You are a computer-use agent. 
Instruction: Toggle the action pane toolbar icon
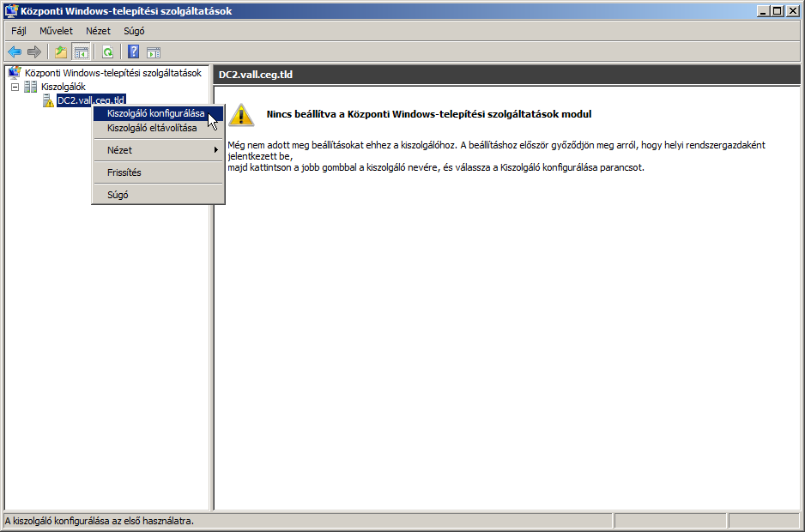[154, 51]
